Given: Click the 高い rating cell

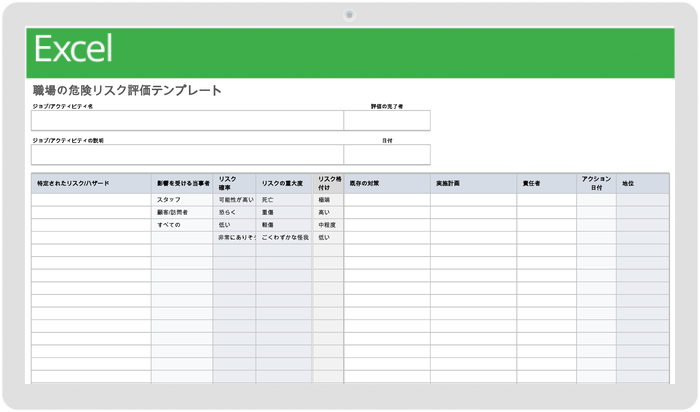Looking at the screenshot, I should [328, 212].
